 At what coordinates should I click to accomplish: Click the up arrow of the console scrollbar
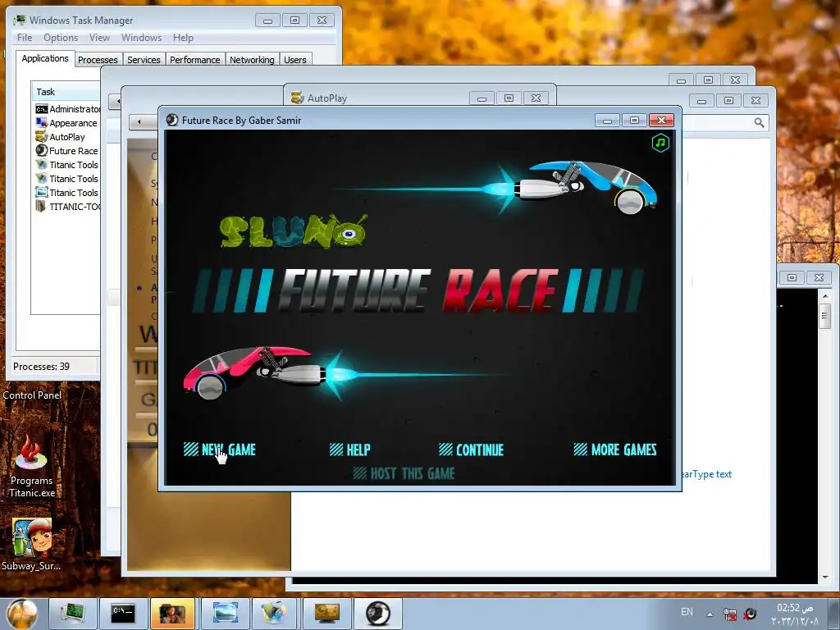(x=824, y=295)
